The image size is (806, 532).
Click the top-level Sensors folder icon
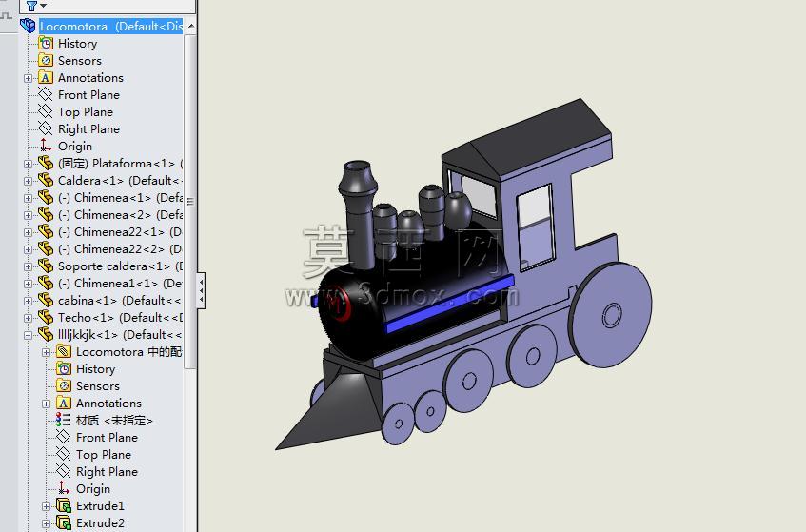click(46, 60)
